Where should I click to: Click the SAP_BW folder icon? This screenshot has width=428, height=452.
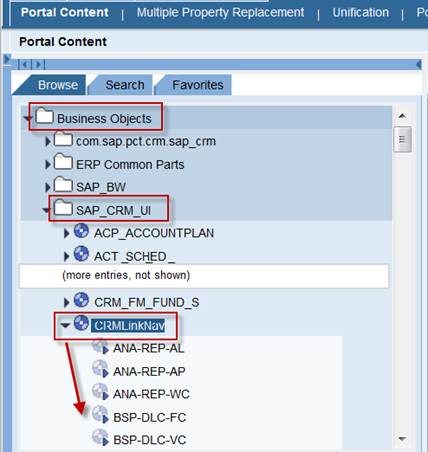tap(63, 184)
